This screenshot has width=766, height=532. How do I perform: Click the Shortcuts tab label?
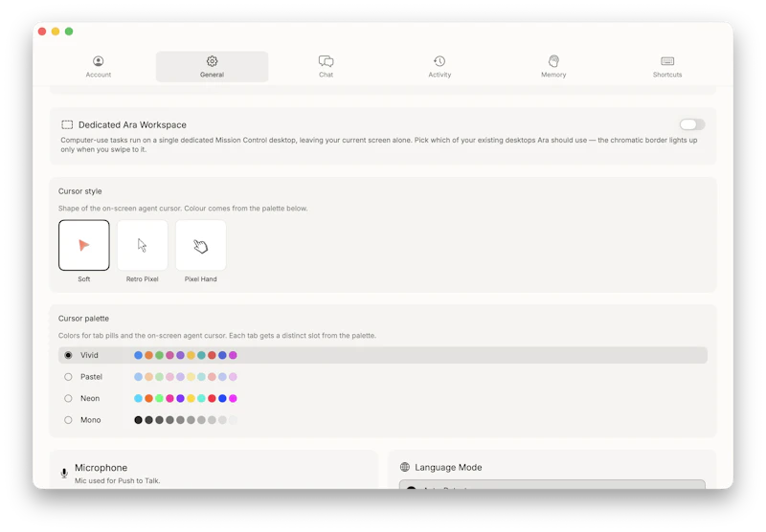667,75
